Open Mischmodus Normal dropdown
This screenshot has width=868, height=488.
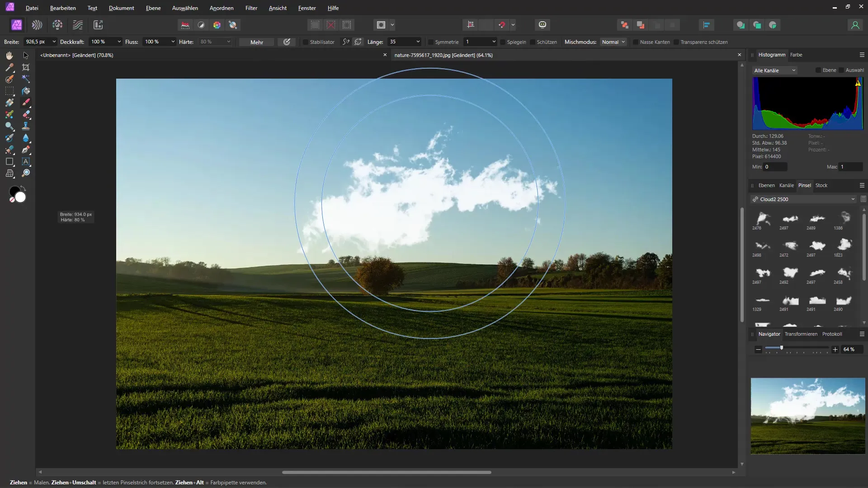(613, 42)
